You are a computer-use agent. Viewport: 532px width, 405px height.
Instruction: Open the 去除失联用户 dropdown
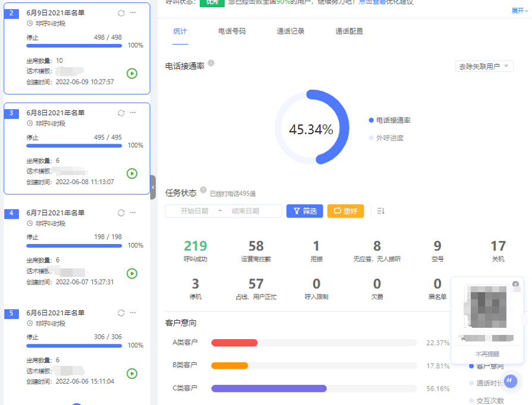[484, 67]
